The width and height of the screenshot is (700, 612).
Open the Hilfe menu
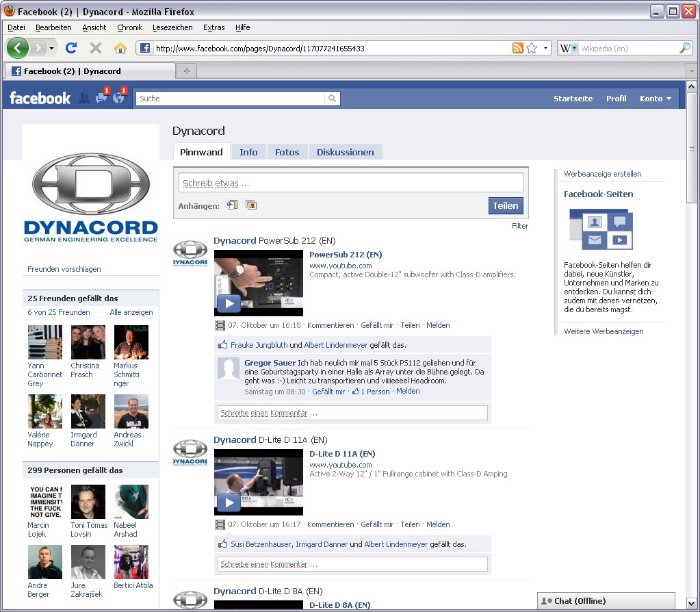[x=242, y=27]
